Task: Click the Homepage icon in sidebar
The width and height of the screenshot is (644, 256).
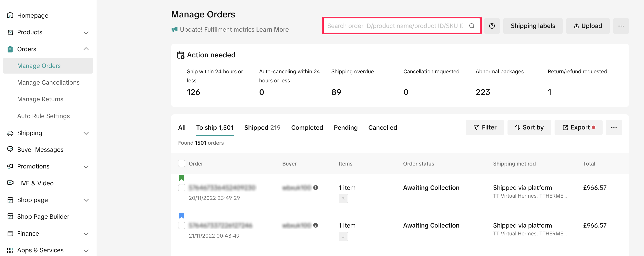Action: 10,15
